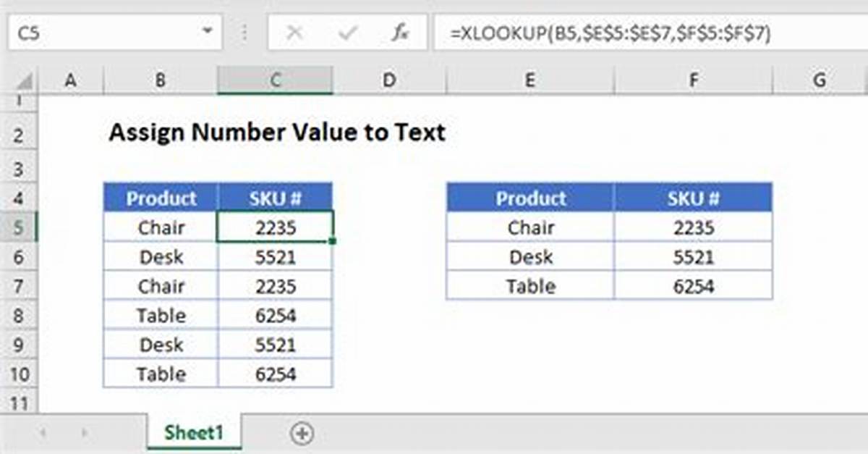
Task: Click the Product header in column E
Action: [x=530, y=198]
